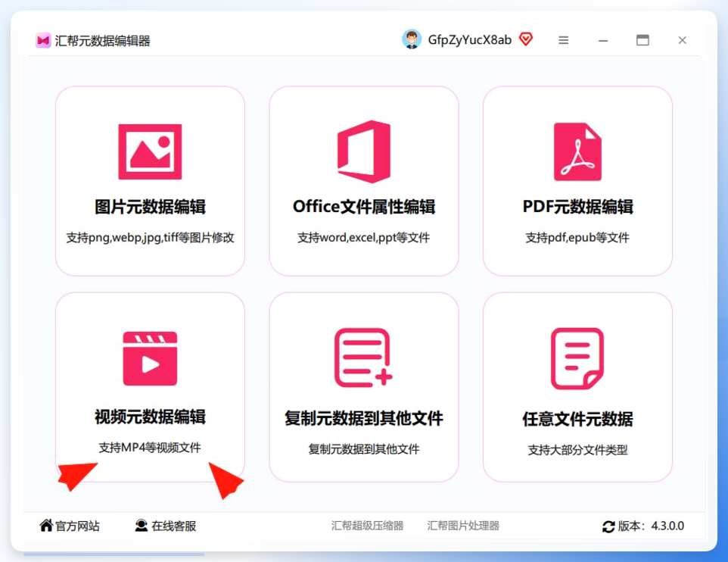Click the home icon beside 官方网站

click(x=46, y=526)
